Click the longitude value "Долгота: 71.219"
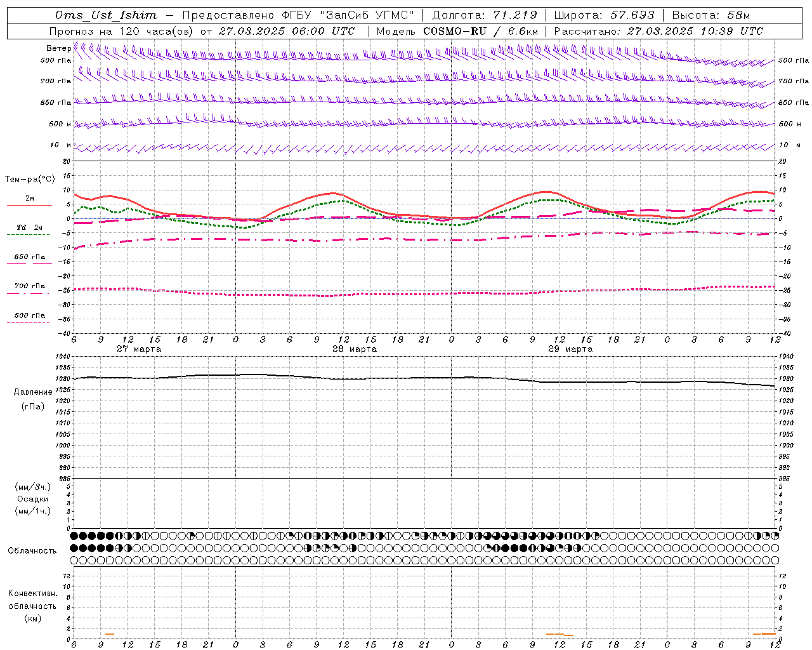The height and width of the screenshot is (650, 812). 485,15
